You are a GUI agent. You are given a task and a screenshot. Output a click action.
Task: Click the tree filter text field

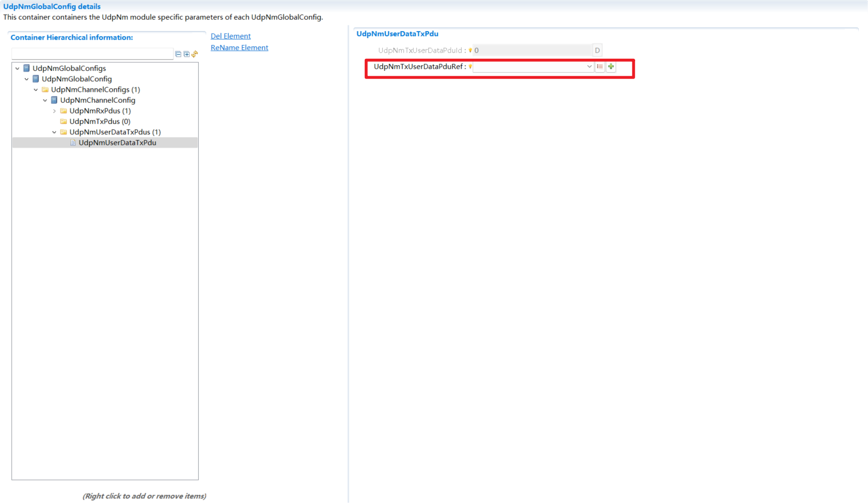coord(92,54)
